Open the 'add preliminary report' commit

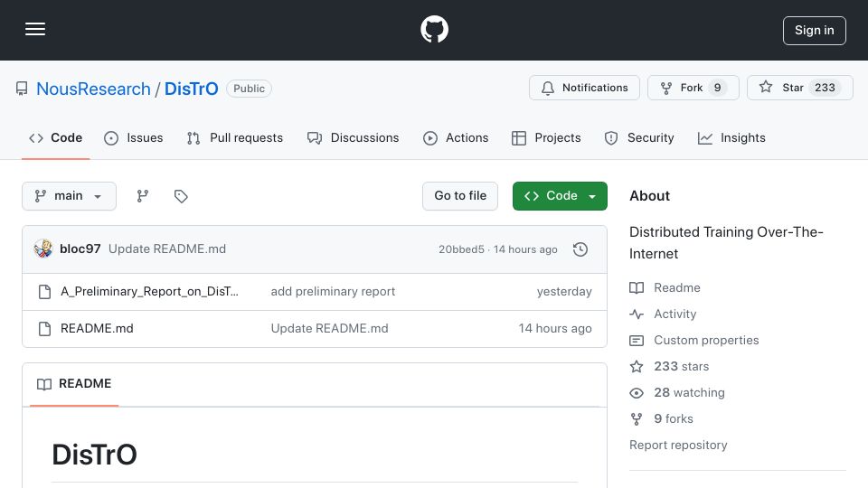point(333,292)
